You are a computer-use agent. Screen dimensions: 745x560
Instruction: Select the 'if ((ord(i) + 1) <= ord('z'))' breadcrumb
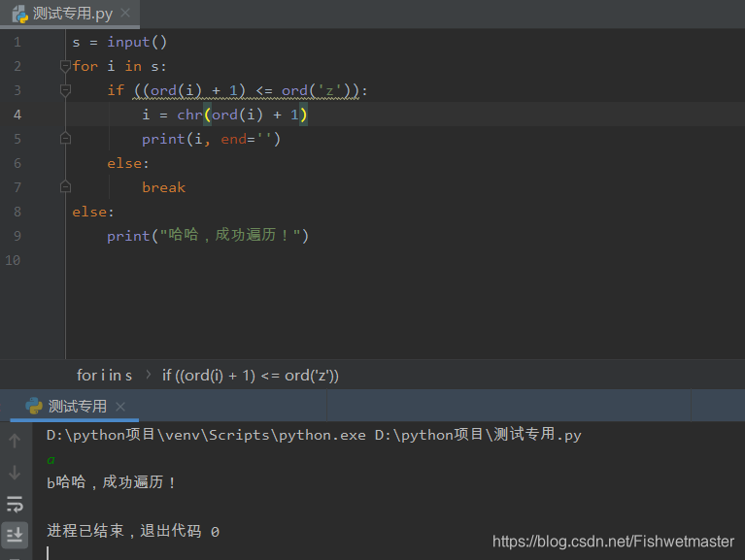pos(251,376)
